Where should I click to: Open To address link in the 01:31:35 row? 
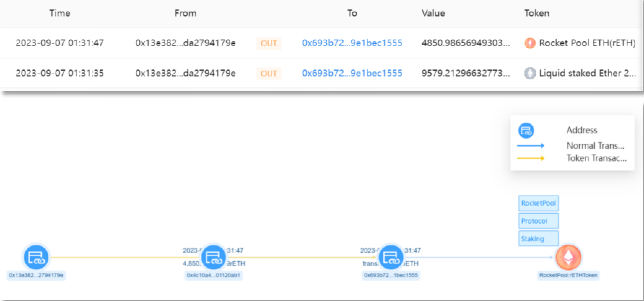[352, 73]
